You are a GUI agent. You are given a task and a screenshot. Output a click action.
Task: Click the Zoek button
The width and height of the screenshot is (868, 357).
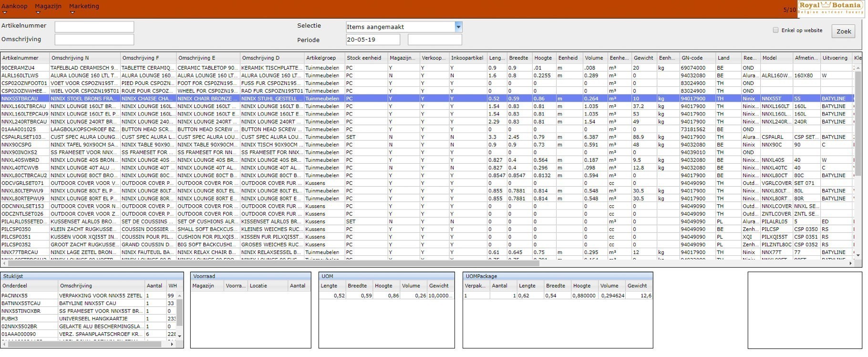(x=844, y=31)
